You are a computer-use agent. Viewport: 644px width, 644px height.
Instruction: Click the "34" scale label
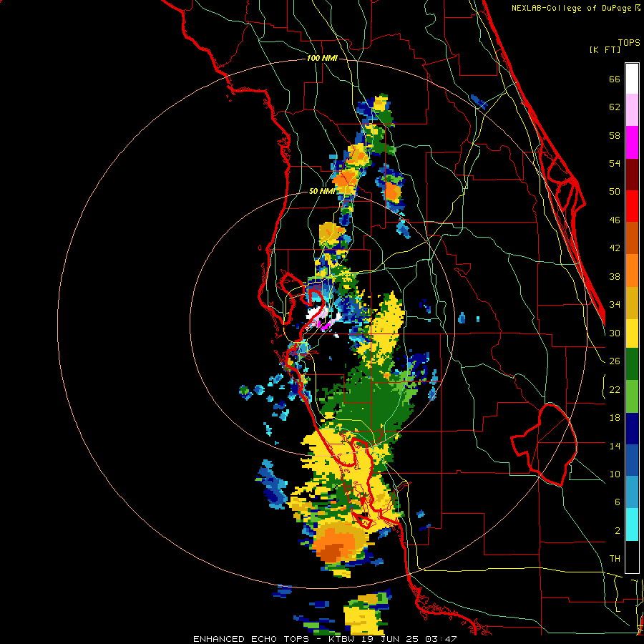tap(615, 305)
